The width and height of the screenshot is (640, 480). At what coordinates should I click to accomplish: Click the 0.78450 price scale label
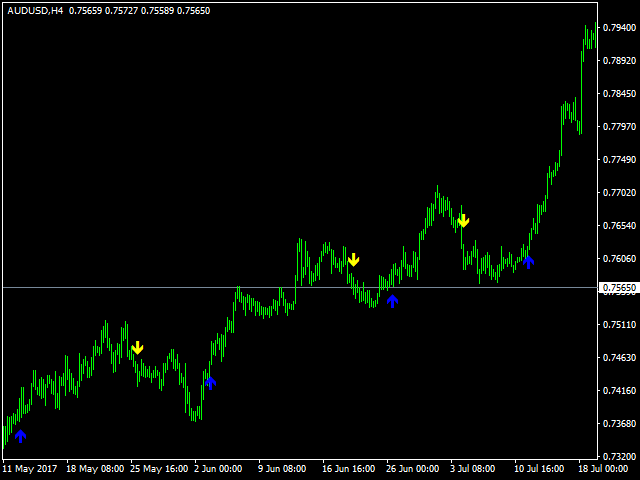pos(619,94)
